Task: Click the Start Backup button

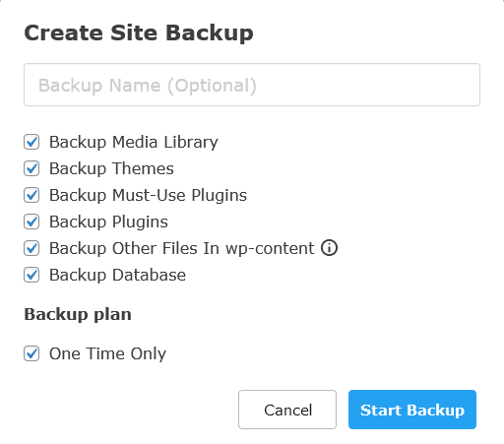Action: click(412, 410)
